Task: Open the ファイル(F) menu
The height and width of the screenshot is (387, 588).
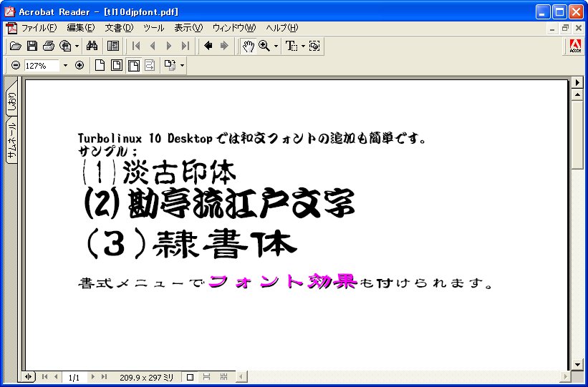Action: (39, 28)
